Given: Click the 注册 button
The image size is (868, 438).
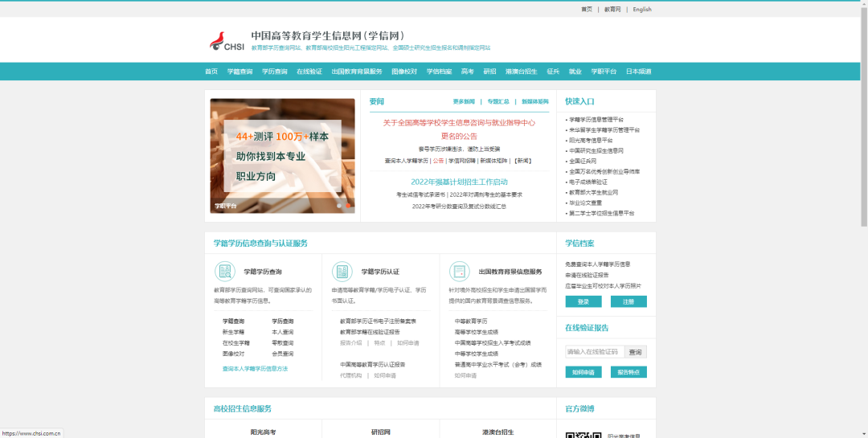Looking at the screenshot, I should [x=628, y=302].
